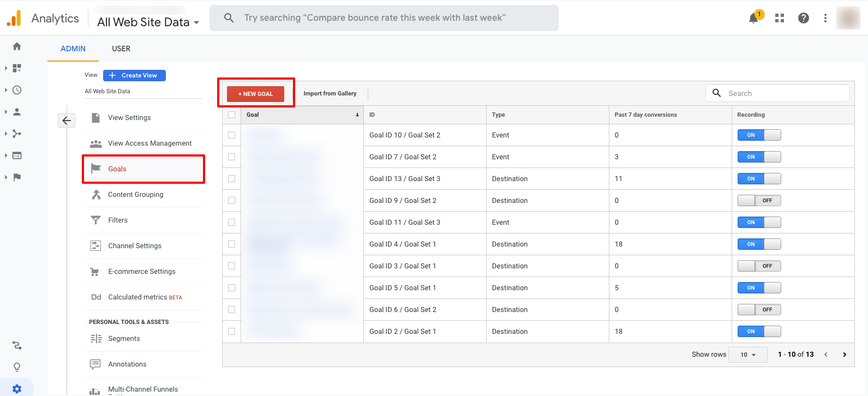Switch to the USER tab

tap(121, 49)
